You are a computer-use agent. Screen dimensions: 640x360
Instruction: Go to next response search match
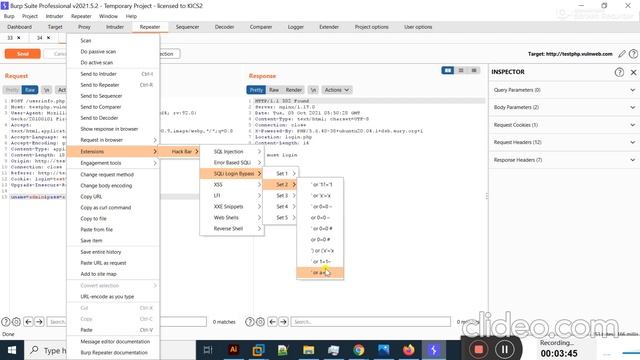click(x=283, y=322)
